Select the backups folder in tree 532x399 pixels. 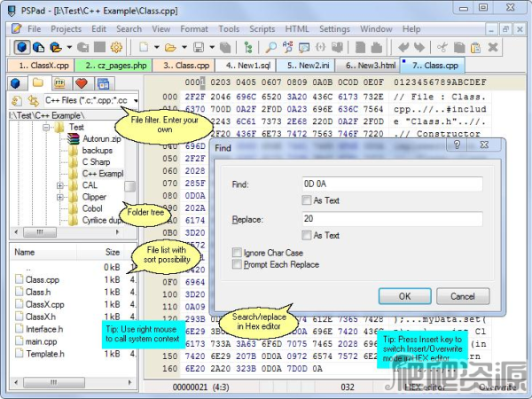tap(97, 151)
